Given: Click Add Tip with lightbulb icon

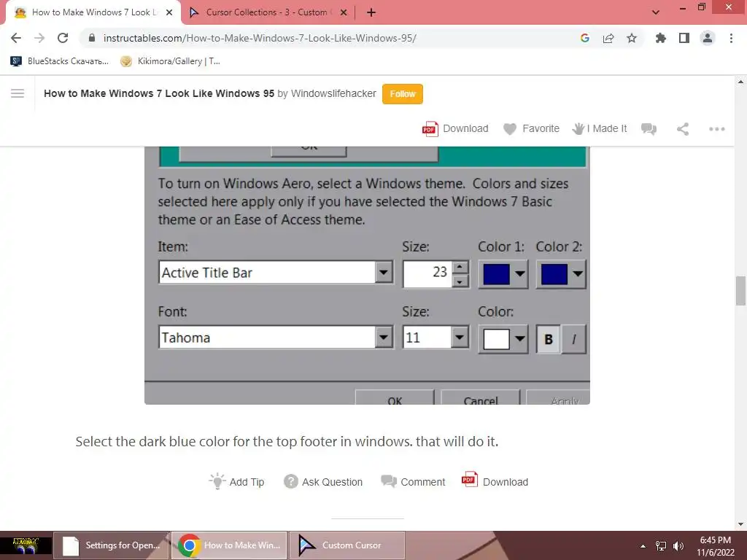Looking at the screenshot, I should tap(236, 481).
